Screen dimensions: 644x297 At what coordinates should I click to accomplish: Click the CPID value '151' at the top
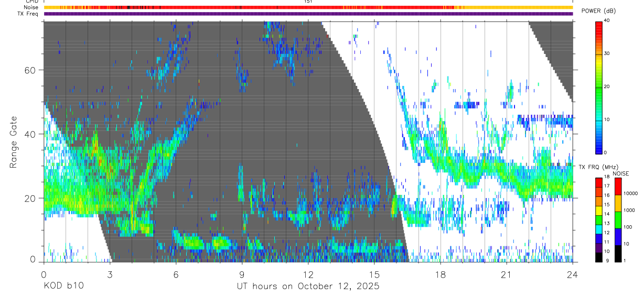[x=308, y=2]
